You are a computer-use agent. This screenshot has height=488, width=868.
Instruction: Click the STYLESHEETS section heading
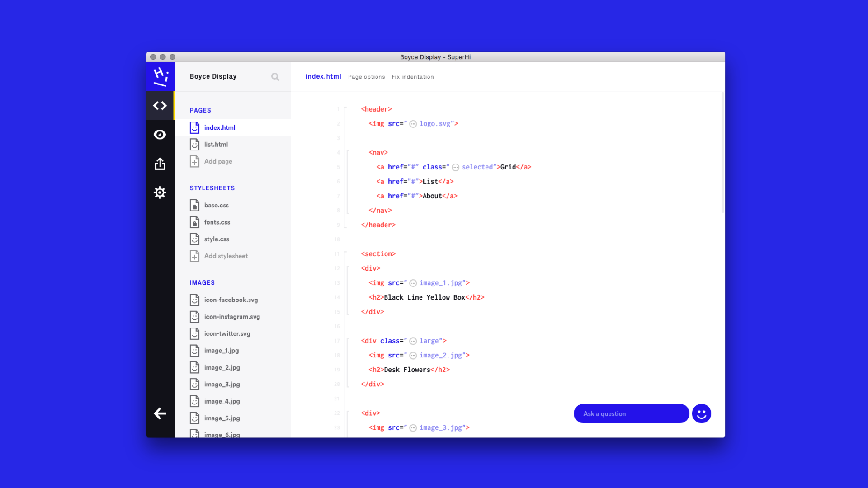click(x=212, y=188)
